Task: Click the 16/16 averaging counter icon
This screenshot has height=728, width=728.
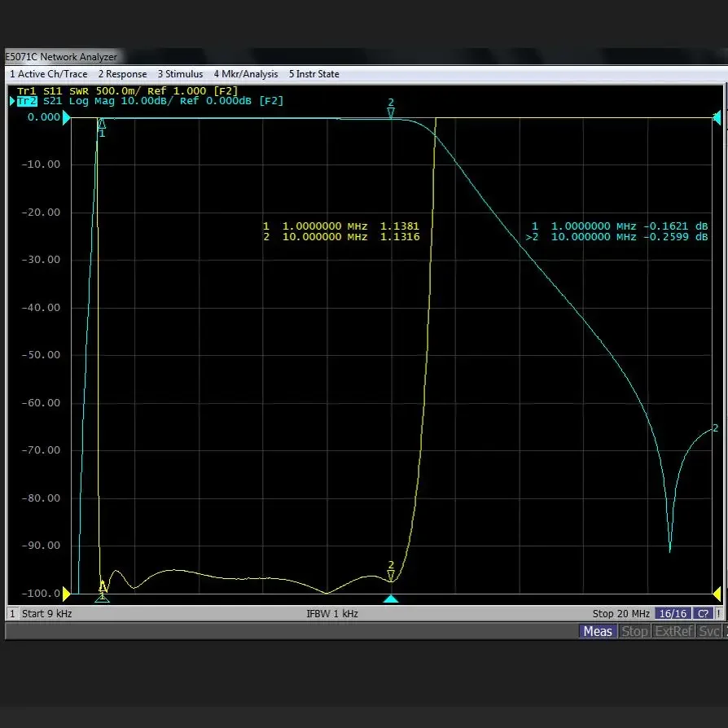Action: [x=672, y=613]
